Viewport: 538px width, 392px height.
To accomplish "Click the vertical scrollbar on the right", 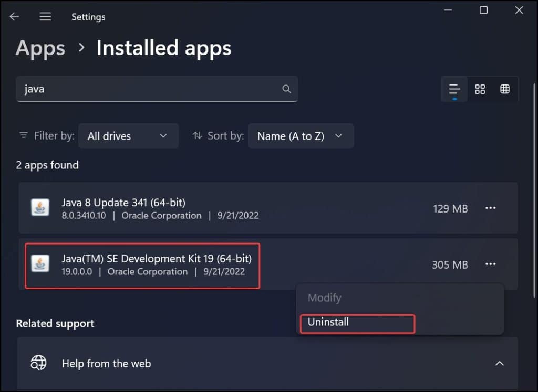I will click(534, 190).
